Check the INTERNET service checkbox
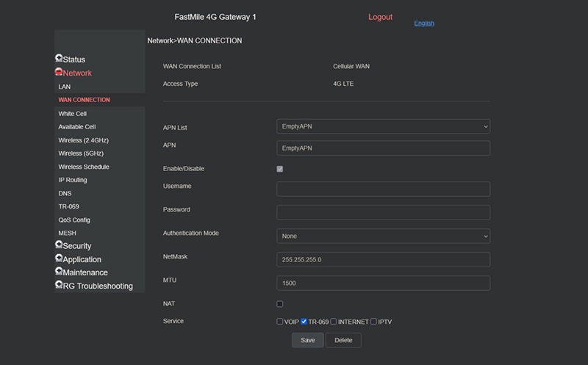Image resolution: width=588 pixels, height=365 pixels. pos(334,322)
